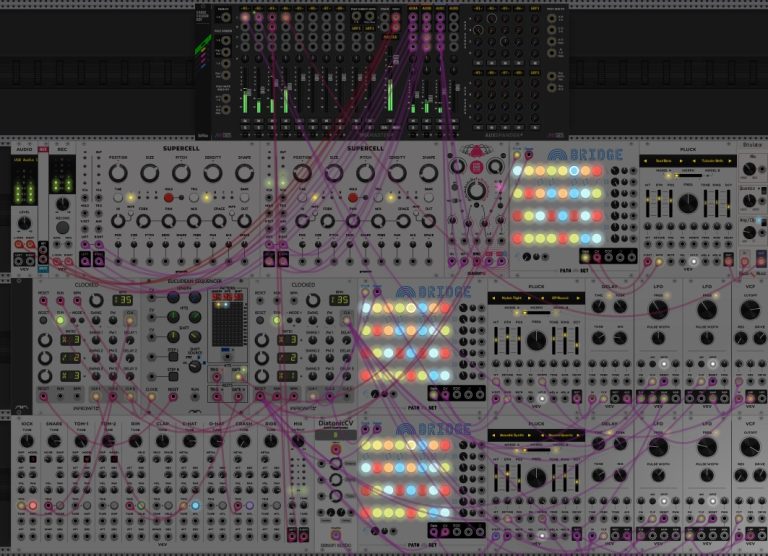Click the DiatonicCV module display
768x556 pixels.
(336, 435)
